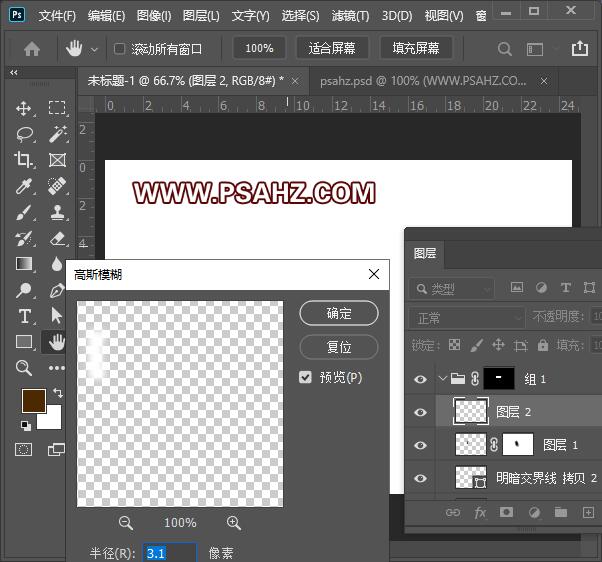Link layers icon in Layers panel
The height and width of the screenshot is (562, 602).
click(x=453, y=512)
